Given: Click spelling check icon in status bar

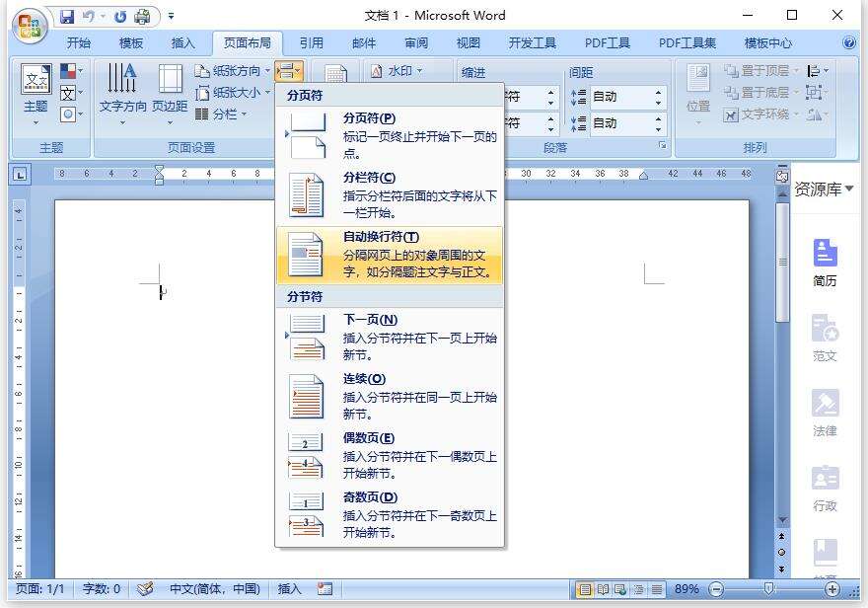Looking at the screenshot, I should coord(144,589).
